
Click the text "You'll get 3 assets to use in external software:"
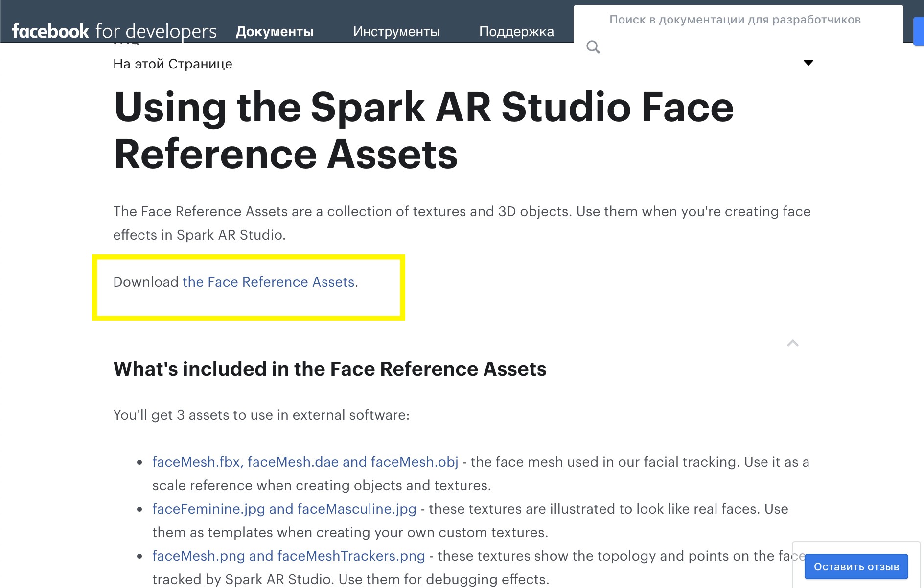[261, 415]
